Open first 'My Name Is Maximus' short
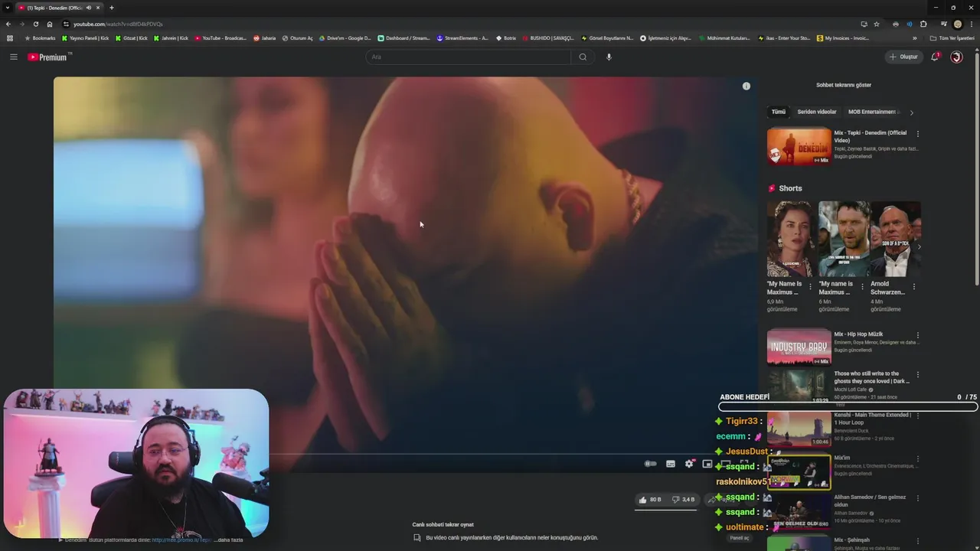 pos(790,239)
